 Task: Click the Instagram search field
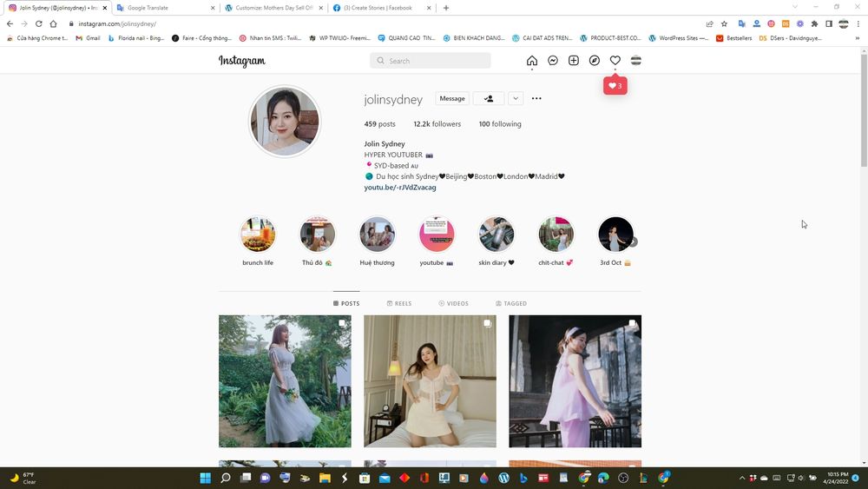pos(431,61)
